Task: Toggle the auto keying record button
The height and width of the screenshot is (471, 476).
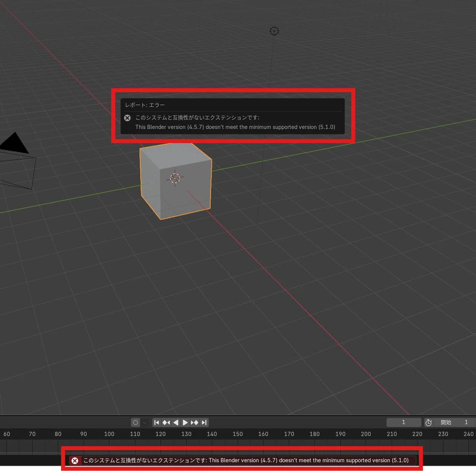Action: click(x=136, y=423)
